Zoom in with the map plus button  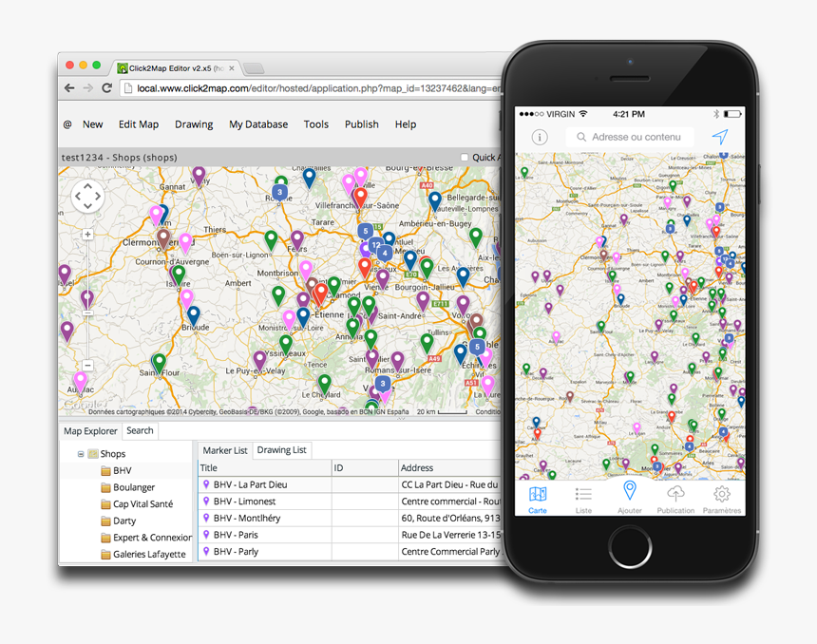[87, 235]
